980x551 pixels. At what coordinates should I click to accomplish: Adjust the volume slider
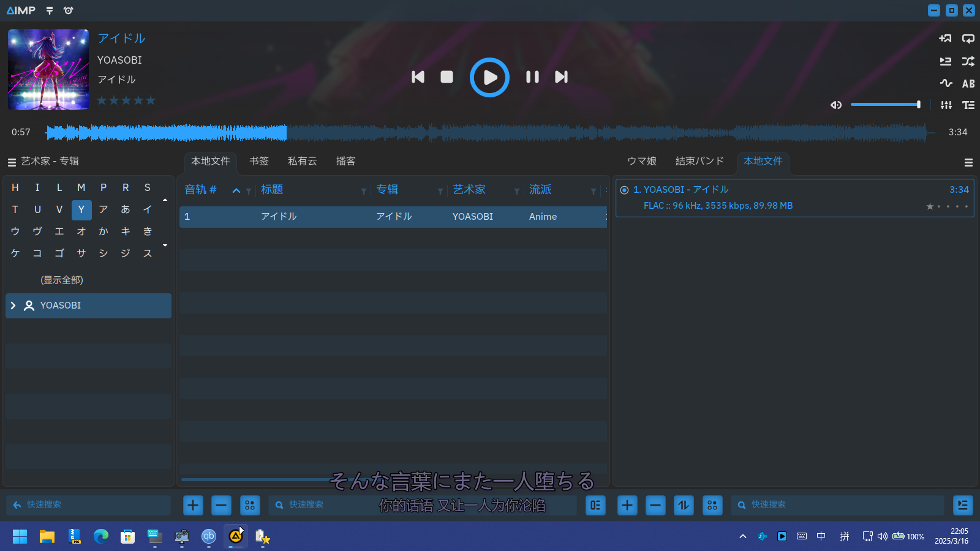click(x=886, y=105)
